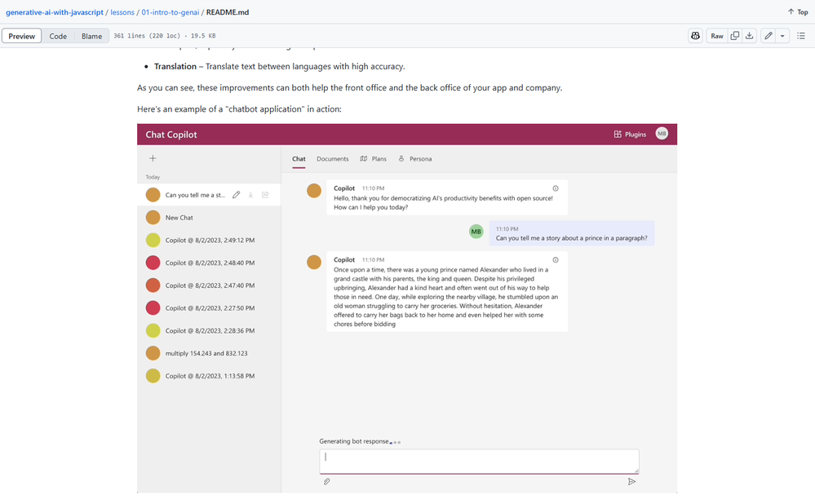This screenshot has width=815, height=504.
Task: Click avatar of the multiply 154.243 chat
Action: coord(153,353)
